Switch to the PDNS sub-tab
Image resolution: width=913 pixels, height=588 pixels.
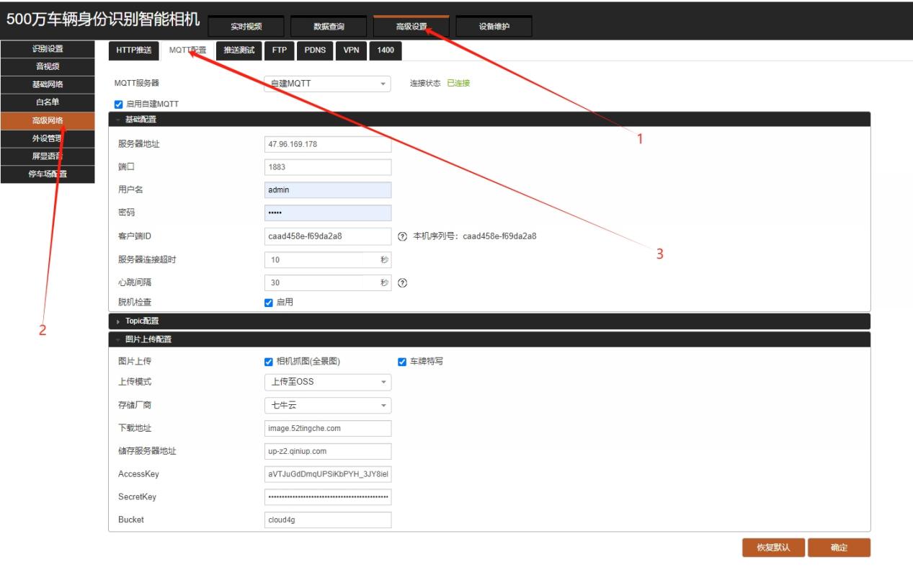[x=313, y=50]
